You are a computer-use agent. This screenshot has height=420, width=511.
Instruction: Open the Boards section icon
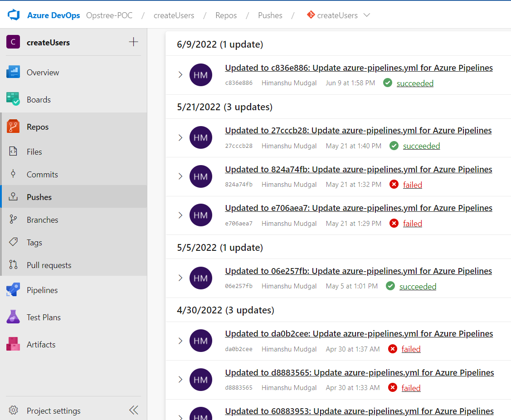13,99
